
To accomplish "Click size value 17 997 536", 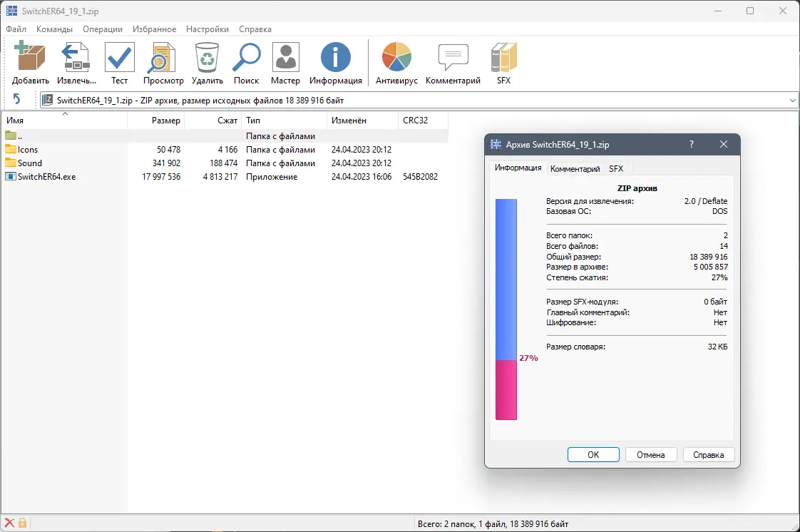I will [x=161, y=176].
